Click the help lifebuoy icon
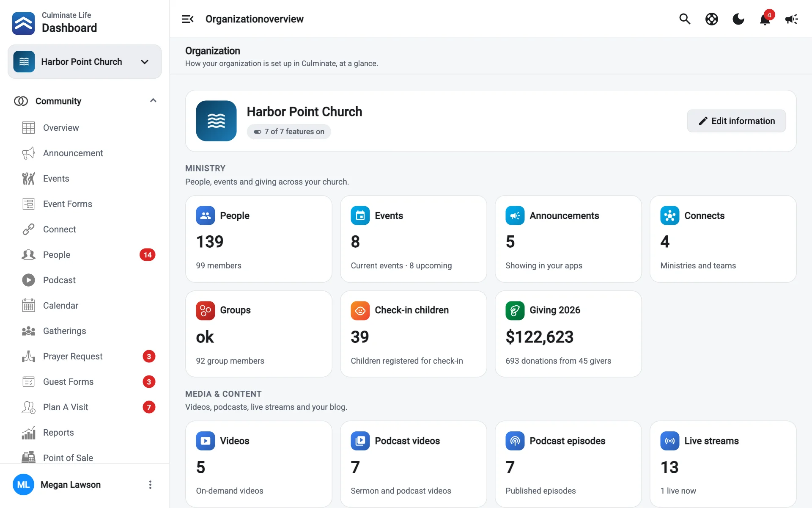Viewport: 812px width, 508px height. pos(711,19)
